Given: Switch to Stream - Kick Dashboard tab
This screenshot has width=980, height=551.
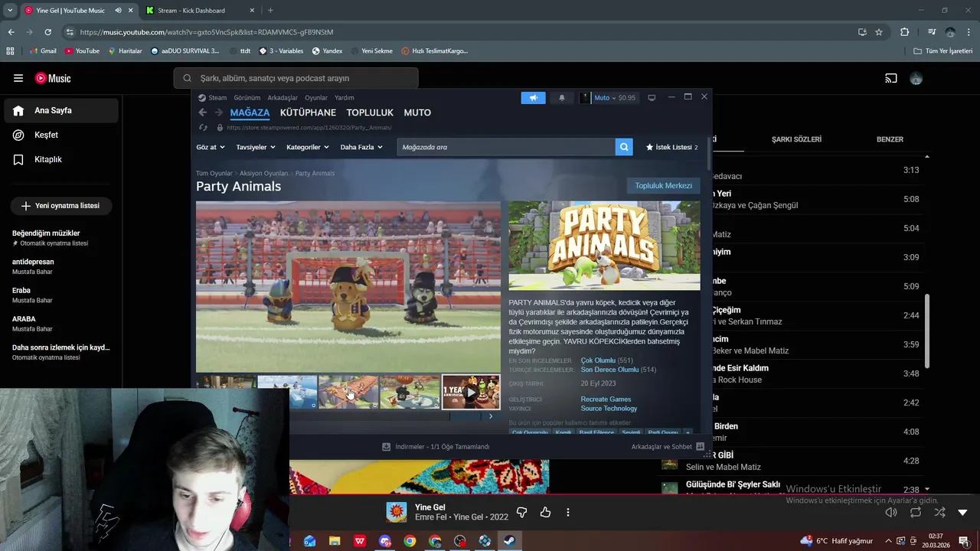Looking at the screenshot, I should coord(199,11).
